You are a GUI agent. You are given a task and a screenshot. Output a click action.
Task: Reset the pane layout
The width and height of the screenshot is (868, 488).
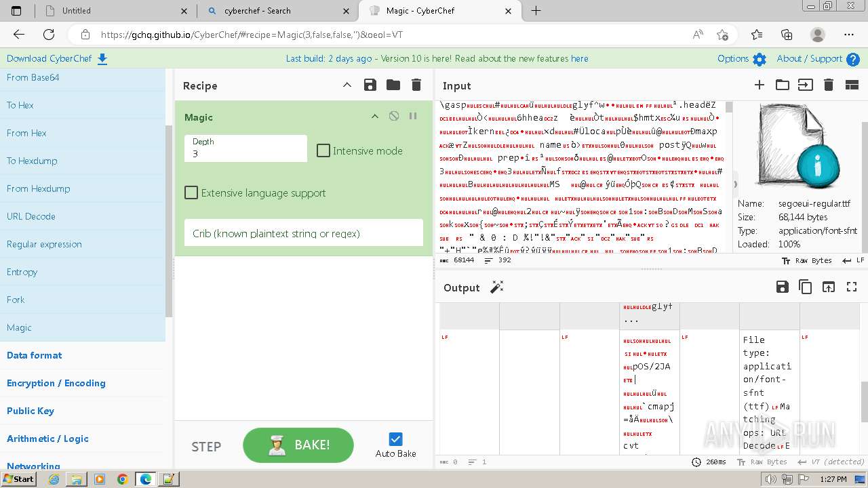[852, 85]
